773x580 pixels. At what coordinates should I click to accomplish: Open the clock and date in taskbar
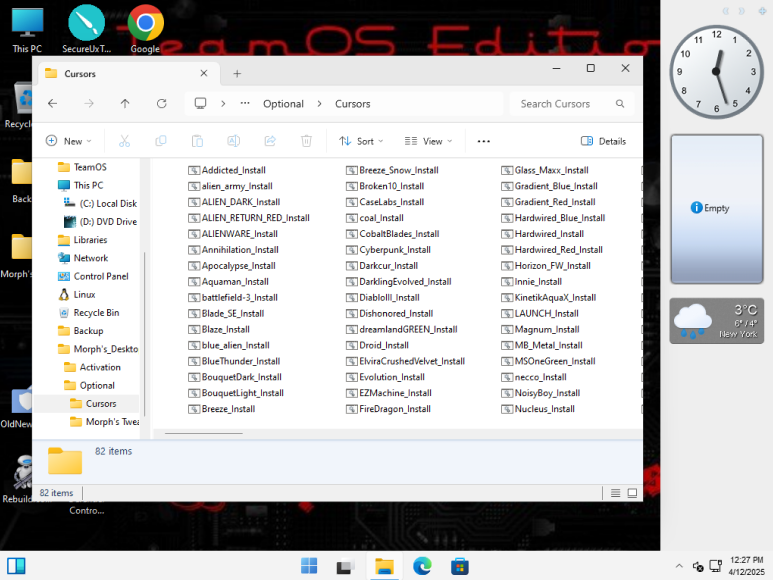(746, 566)
